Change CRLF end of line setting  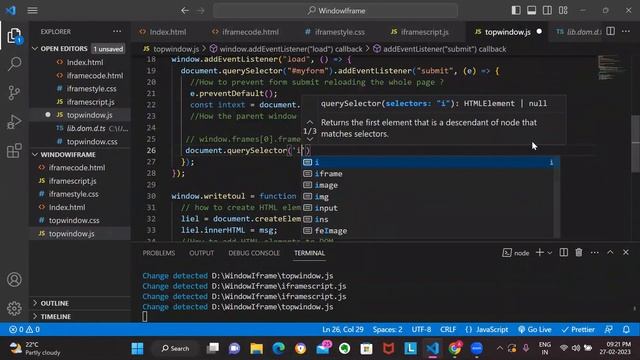coord(448,329)
